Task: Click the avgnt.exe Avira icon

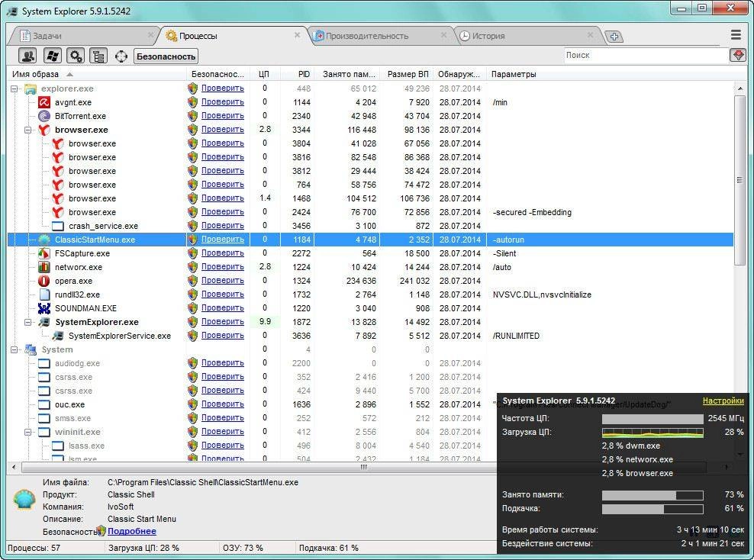Action: point(44,102)
